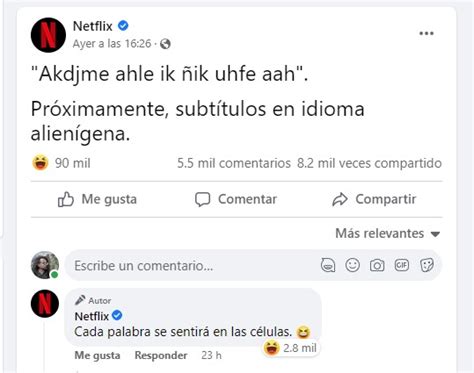
Task: Open the 5.5 mil comentarios link
Action: 234,163
